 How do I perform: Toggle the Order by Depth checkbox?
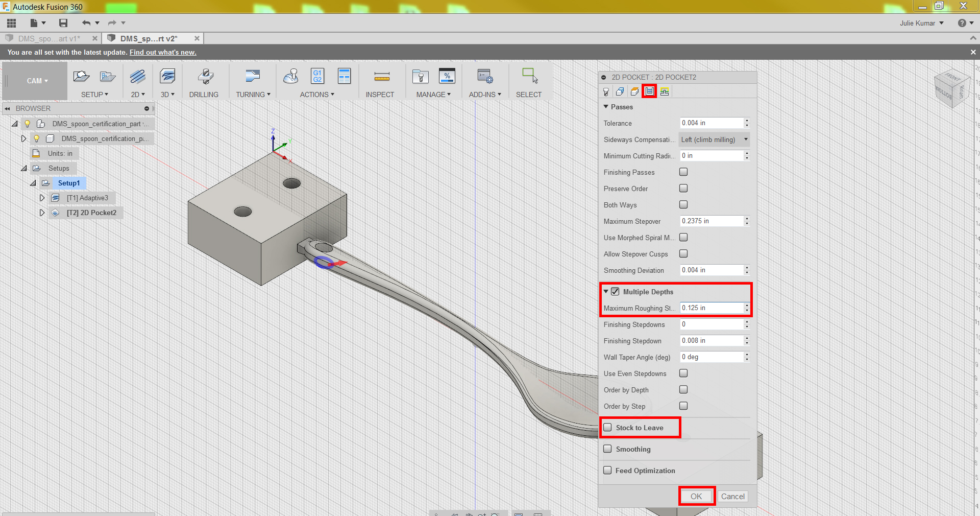tap(683, 390)
